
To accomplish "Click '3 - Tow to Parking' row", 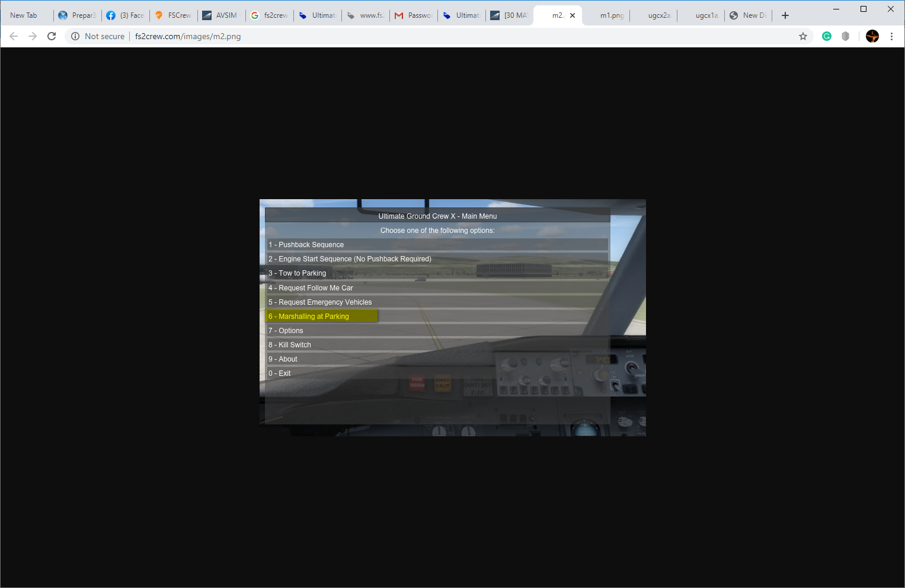I will click(437, 273).
